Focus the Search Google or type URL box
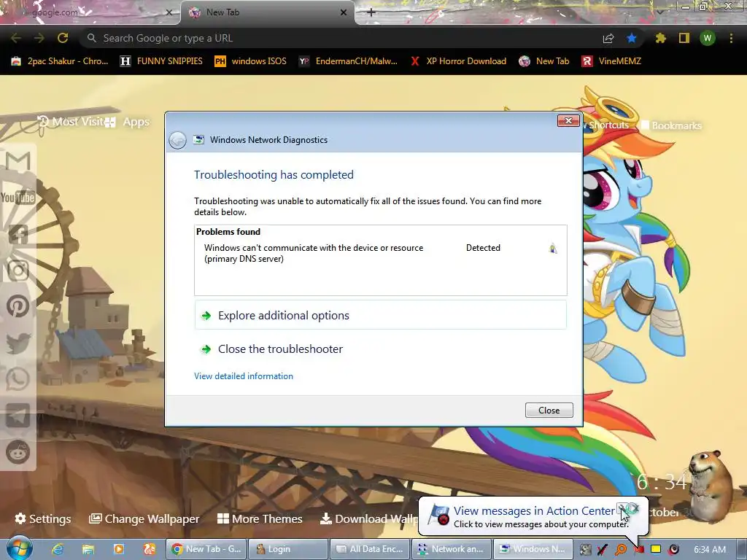 tap(338, 38)
